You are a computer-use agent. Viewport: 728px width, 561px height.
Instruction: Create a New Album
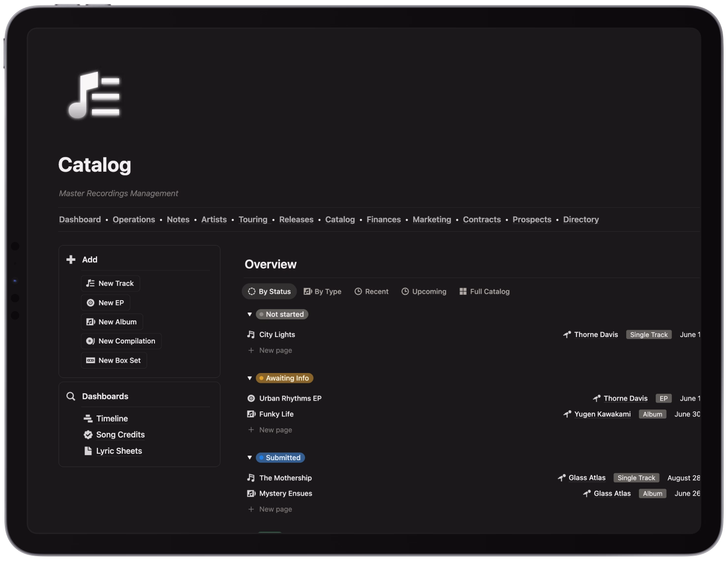(x=112, y=322)
